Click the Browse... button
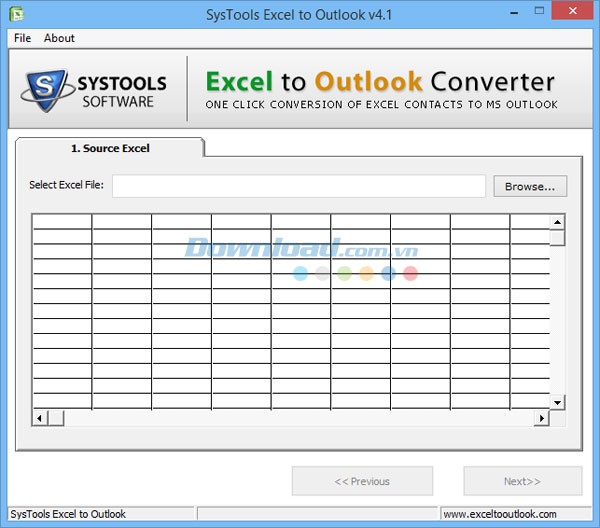Screen dimensions: 600x528 click(530, 186)
